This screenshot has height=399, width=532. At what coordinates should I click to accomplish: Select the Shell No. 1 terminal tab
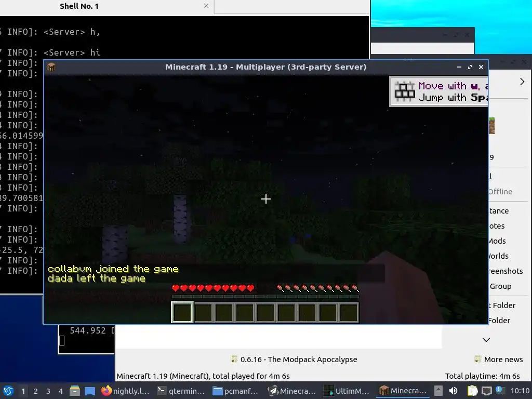coord(79,6)
